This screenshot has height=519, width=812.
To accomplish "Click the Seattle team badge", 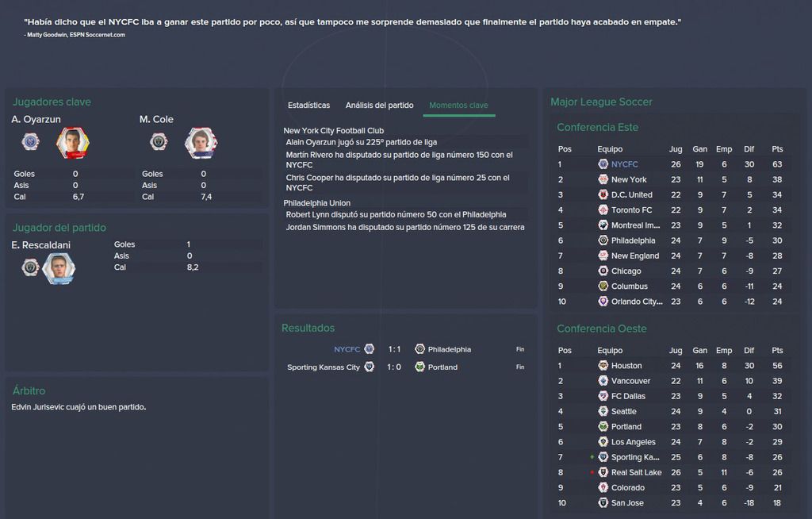I will pos(603,411).
